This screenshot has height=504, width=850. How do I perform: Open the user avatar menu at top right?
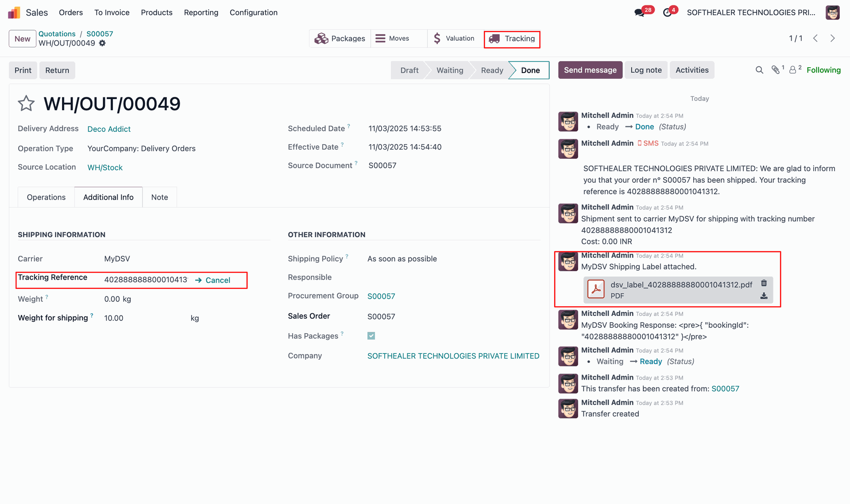[x=832, y=13]
